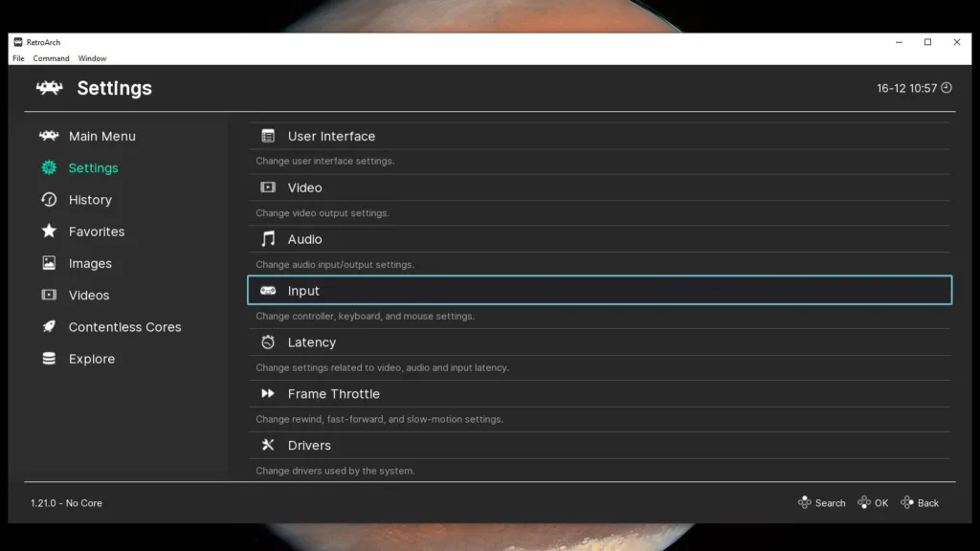Open the Command menu
The width and height of the screenshot is (980, 551).
point(51,58)
